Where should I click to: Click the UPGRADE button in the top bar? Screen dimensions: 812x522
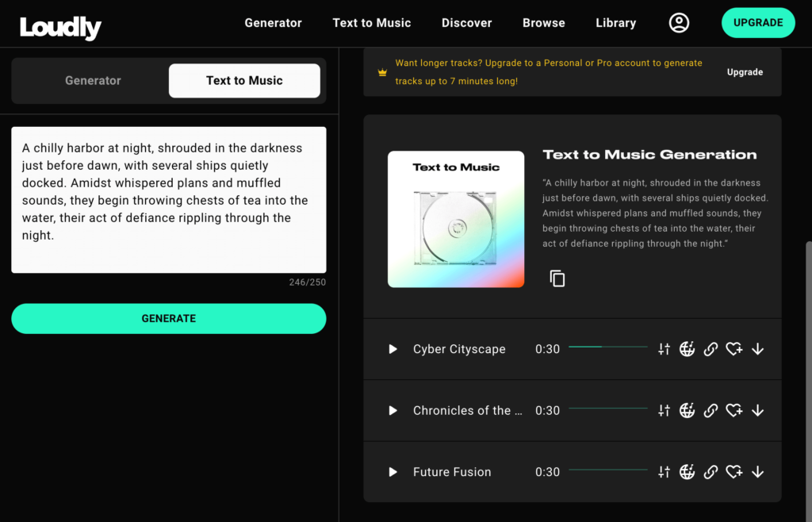[758, 22]
